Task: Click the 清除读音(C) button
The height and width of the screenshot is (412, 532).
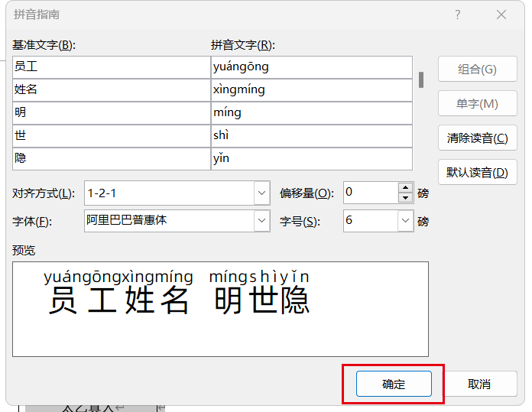Action: point(478,138)
